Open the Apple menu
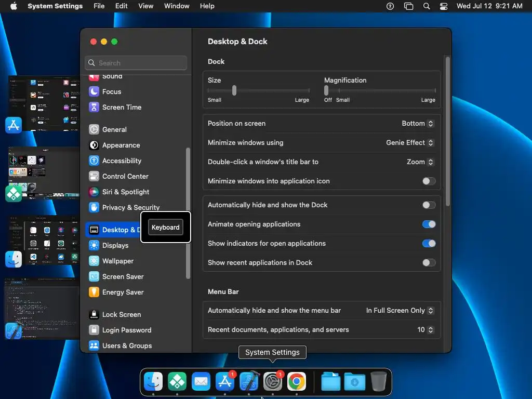Screen dimensions: 532x399 [x=14, y=6]
